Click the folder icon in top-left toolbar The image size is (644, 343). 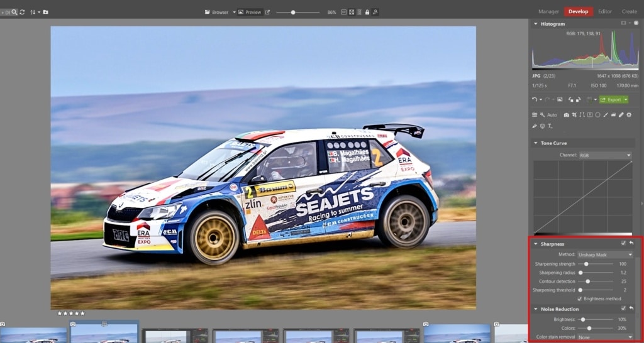(45, 13)
